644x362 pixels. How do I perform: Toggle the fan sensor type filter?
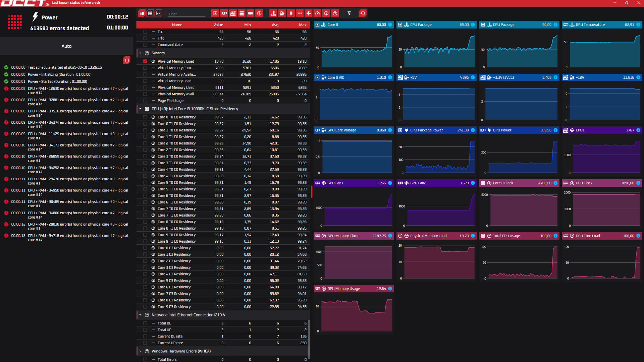pos(309,13)
